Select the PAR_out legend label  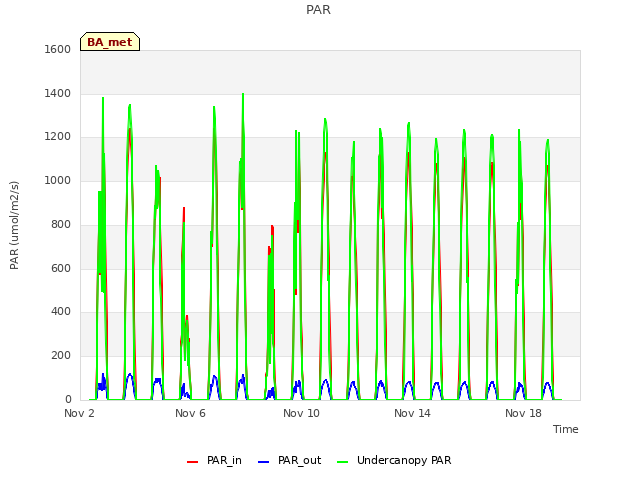click(300, 460)
